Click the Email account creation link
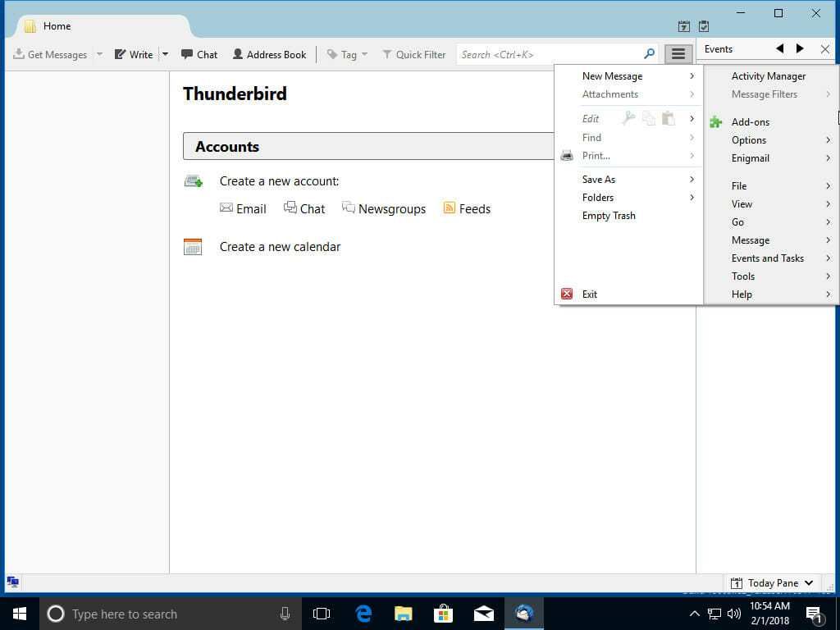Image resolution: width=840 pixels, height=630 pixels. pyautogui.click(x=243, y=208)
